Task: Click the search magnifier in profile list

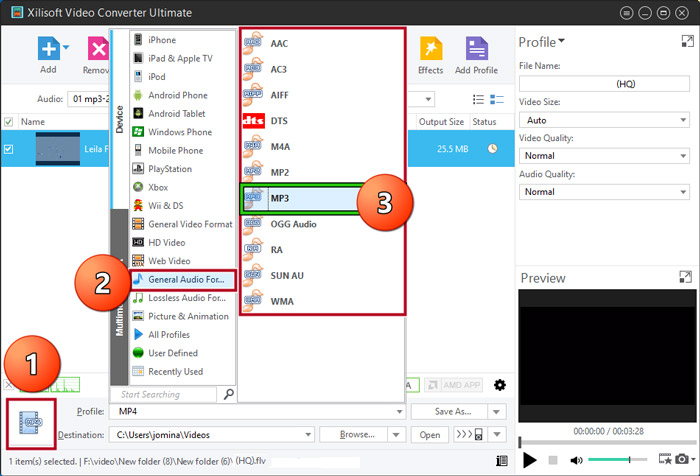Action: [229, 395]
